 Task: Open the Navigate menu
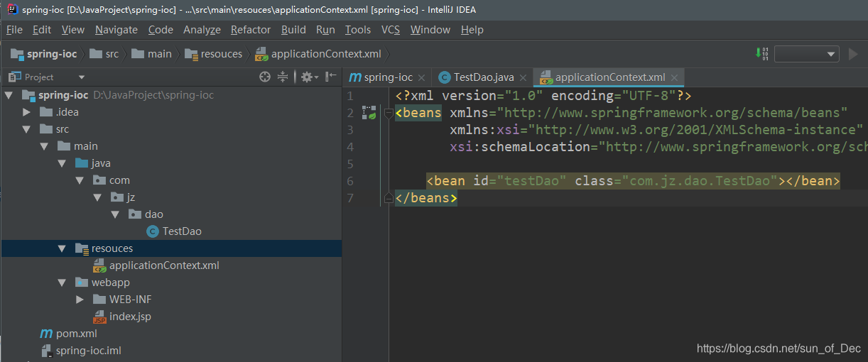click(116, 30)
